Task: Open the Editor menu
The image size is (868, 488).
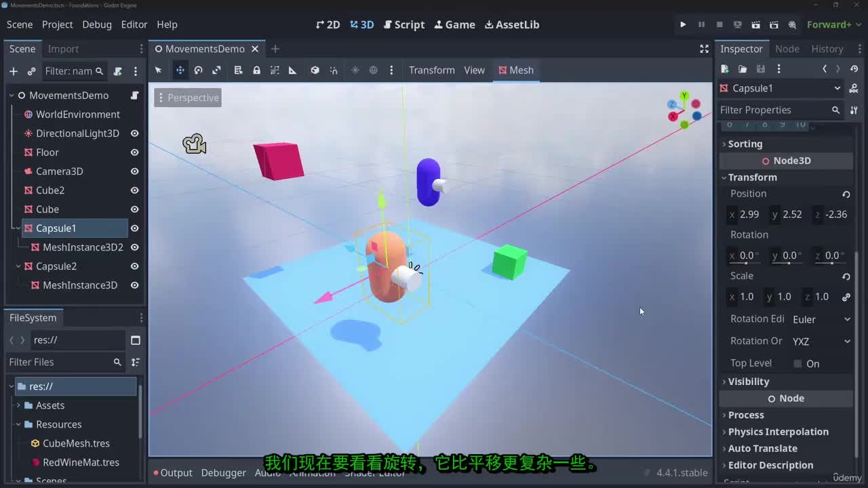Action: click(134, 24)
